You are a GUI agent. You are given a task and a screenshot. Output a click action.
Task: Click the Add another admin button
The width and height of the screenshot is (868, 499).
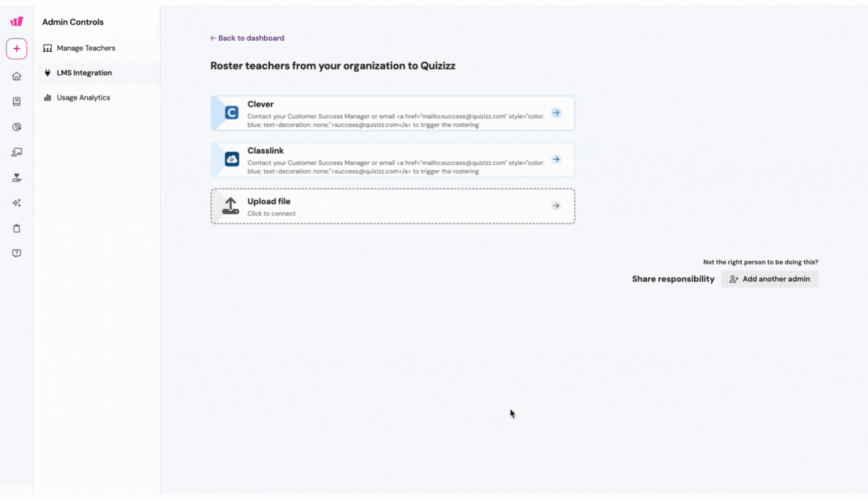[770, 279]
